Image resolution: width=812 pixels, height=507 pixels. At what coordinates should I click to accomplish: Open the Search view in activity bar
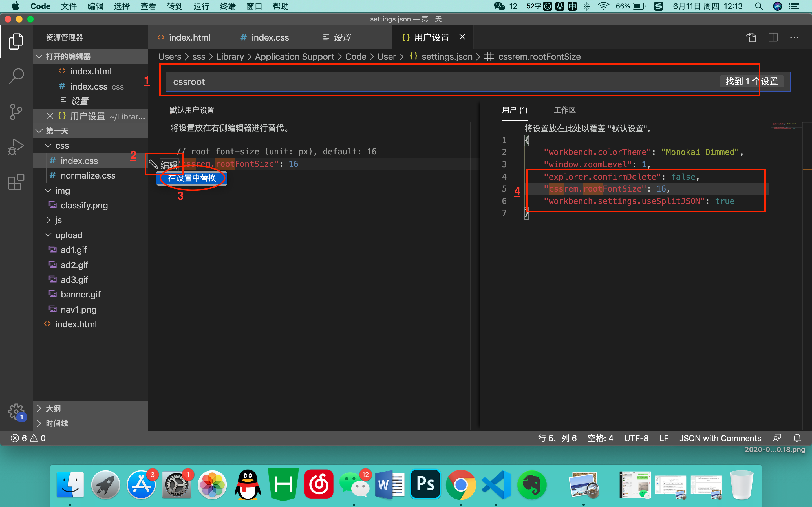click(16, 76)
